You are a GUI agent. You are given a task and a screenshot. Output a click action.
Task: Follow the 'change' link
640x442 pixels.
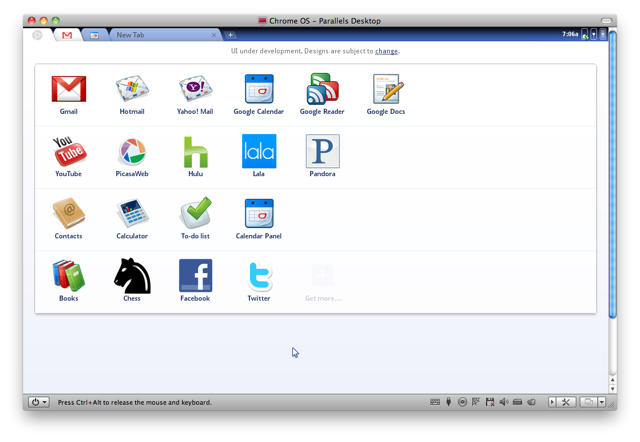(386, 51)
